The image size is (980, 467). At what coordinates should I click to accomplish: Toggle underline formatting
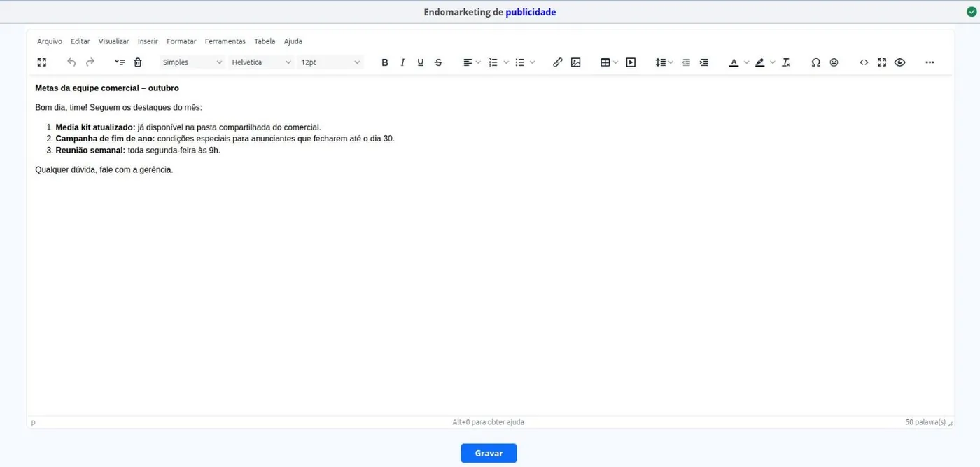421,62
